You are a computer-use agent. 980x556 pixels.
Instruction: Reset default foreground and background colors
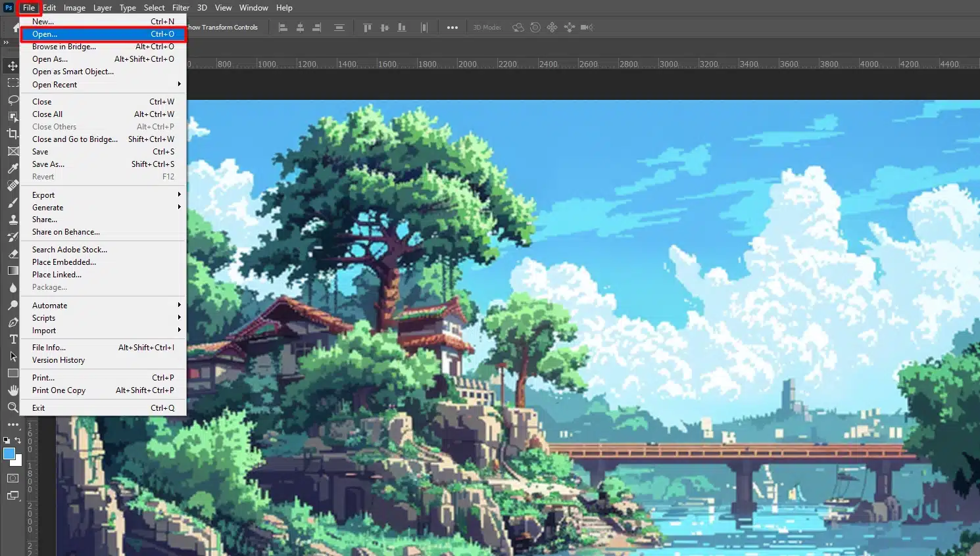[7, 440]
